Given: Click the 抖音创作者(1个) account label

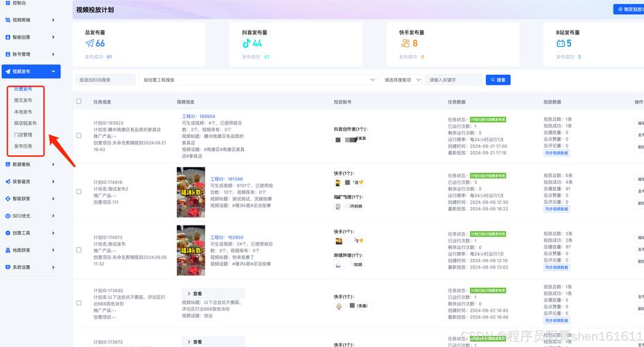Looking at the screenshot, I should (350, 129).
